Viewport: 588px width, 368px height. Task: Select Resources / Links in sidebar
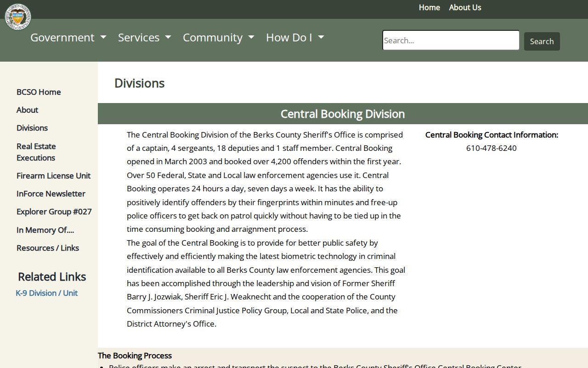(x=48, y=248)
